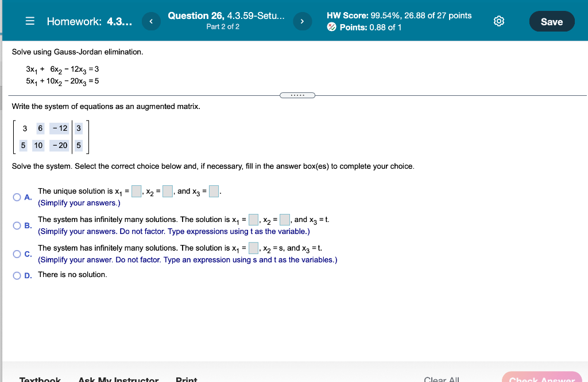Select choice B for infinitely many solutions
The image size is (588, 382).
click(17, 225)
